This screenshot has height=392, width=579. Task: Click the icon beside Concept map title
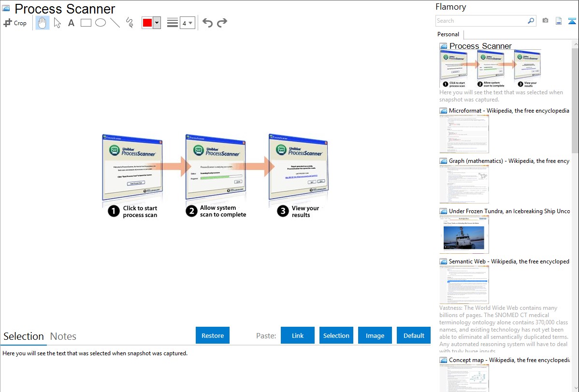pyautogui.click(x=443, y=360)
